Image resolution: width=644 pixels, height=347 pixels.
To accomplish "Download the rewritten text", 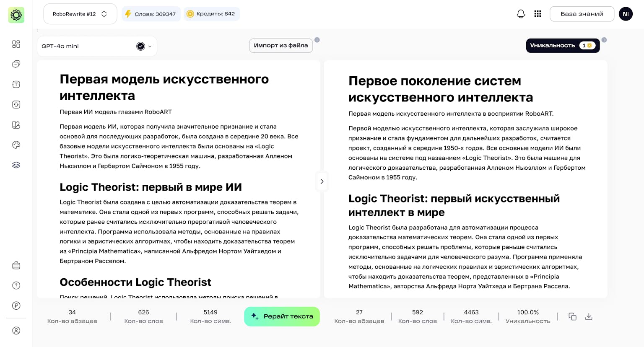I will click(589, 316).
